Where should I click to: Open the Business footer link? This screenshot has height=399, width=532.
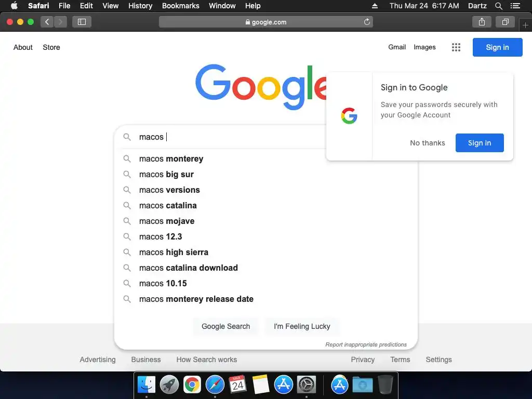146,360
